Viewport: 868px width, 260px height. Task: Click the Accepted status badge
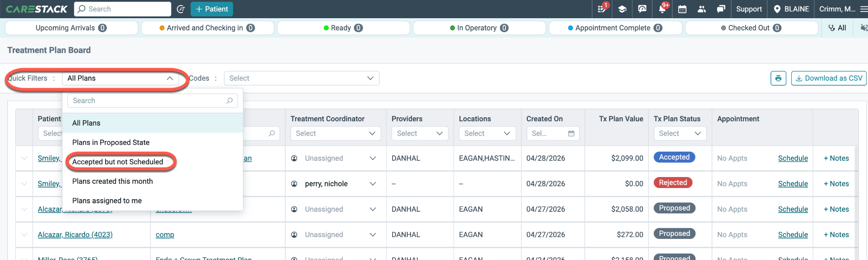pos(674,157)
